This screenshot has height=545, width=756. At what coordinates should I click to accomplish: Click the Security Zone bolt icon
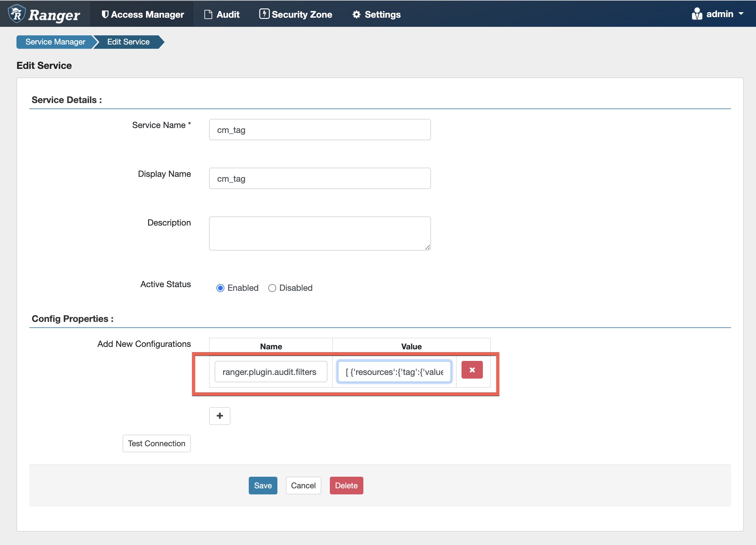pos(264,14)
